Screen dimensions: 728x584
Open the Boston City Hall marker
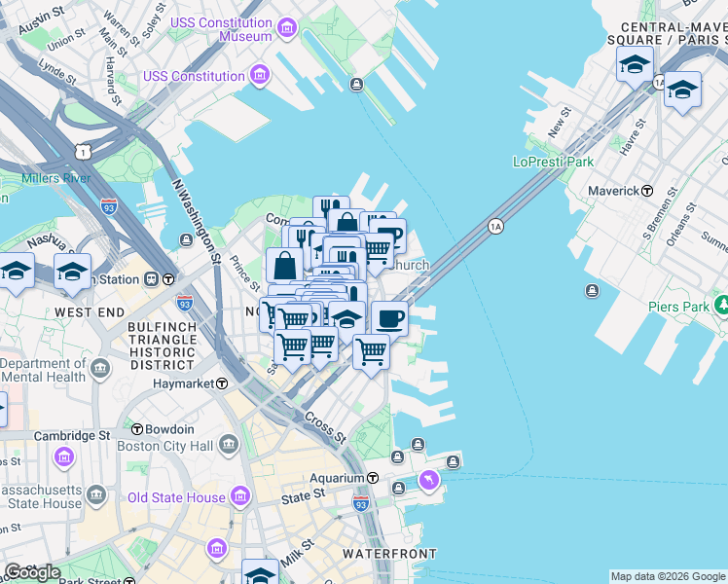pos(229,445)
